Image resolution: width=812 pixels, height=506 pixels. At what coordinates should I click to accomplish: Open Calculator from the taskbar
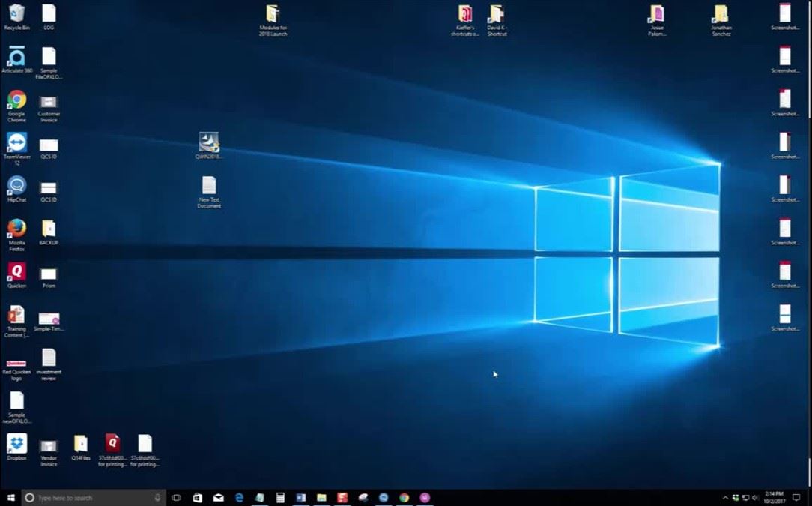280,497
